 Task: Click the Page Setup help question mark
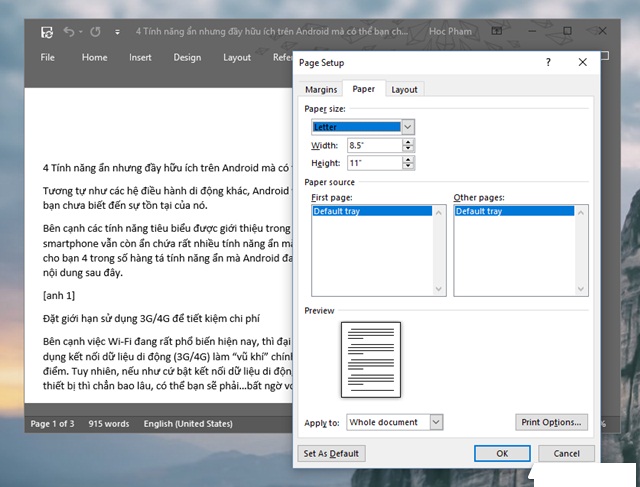(x=547, y=62)
